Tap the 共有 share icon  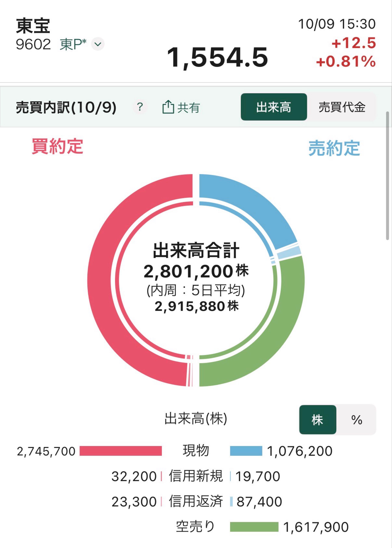click(x=181, y=107)
